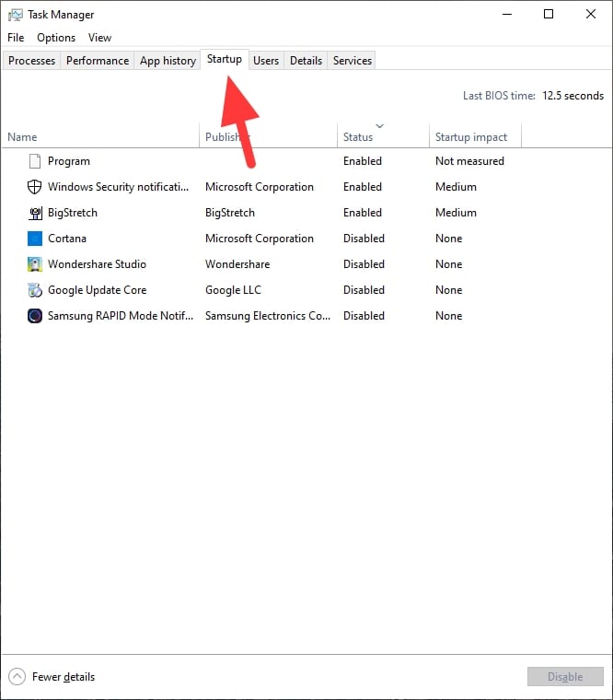Click Microsoft Corporation publisher in Cortana row
613x700 pixels.
[260, 239]
